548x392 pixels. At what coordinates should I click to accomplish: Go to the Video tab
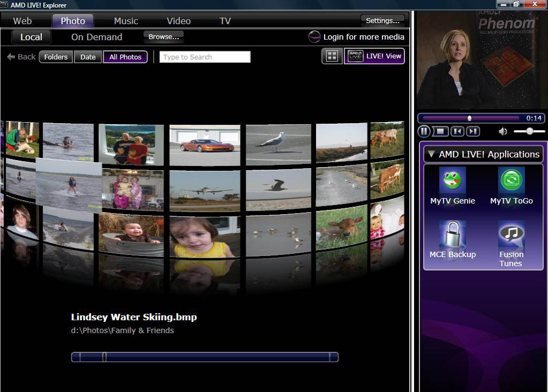pos(178,21)
